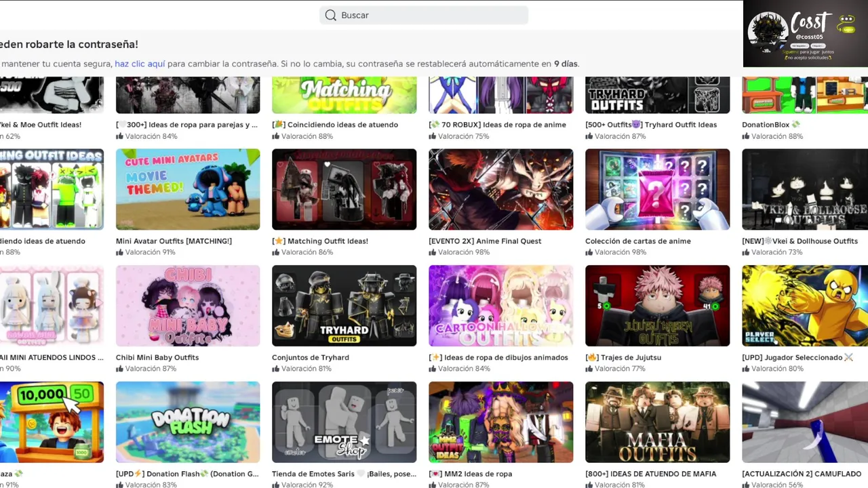Viewport: 868px width, 488px height.
Task: Open Anime Final Quest thumbnail
Action: [x=501, y=189]
